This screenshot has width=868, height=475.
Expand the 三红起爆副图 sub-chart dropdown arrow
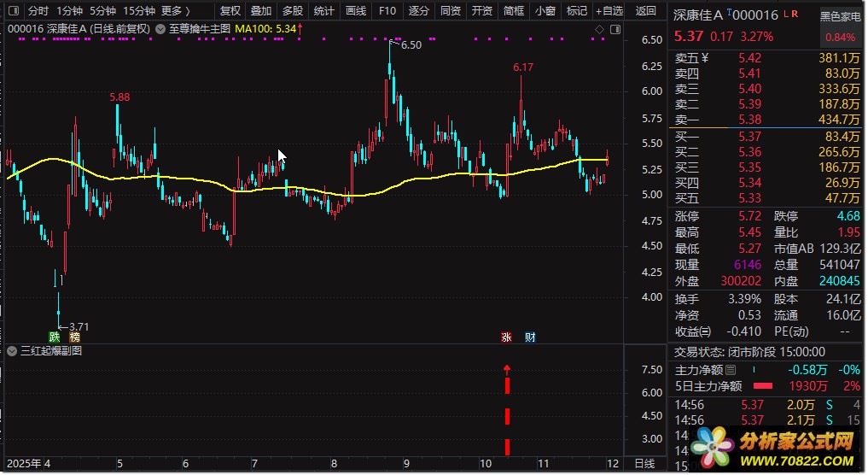(x=11, y=350)
